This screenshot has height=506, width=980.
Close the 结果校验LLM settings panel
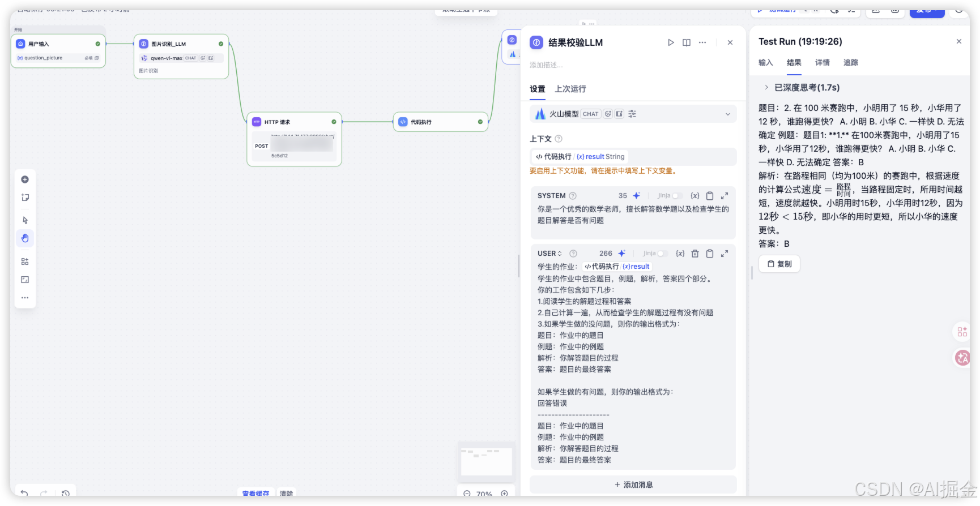(x=730, y=42)
